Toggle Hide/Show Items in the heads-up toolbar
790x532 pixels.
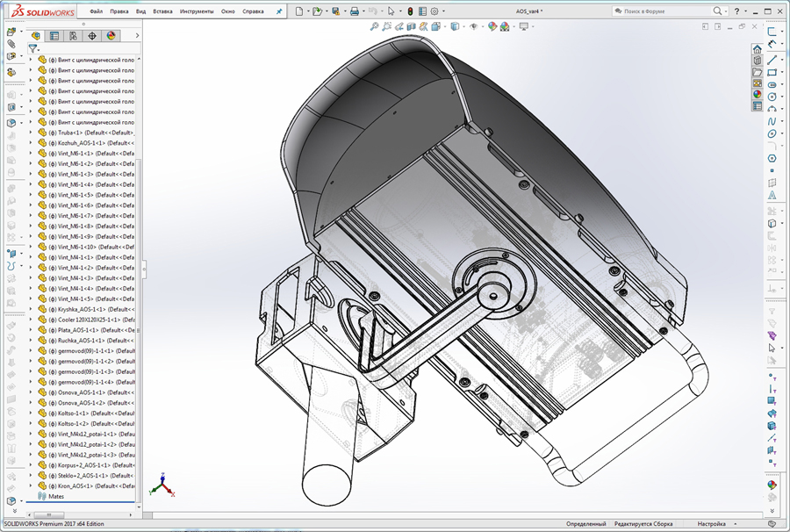(x=473, y=28)
